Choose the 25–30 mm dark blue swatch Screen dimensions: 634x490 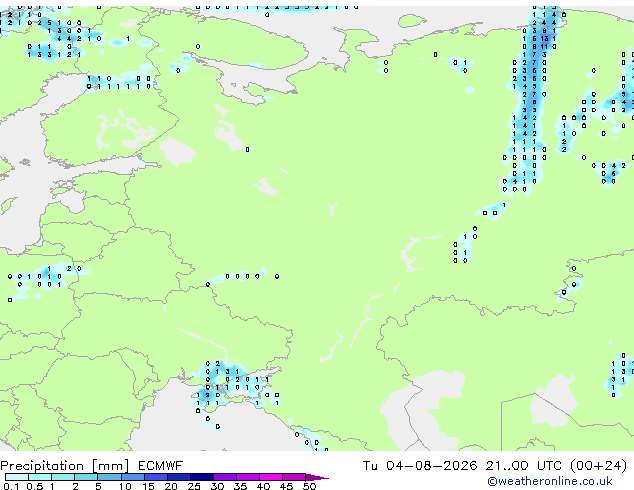(x=201, y=477)
